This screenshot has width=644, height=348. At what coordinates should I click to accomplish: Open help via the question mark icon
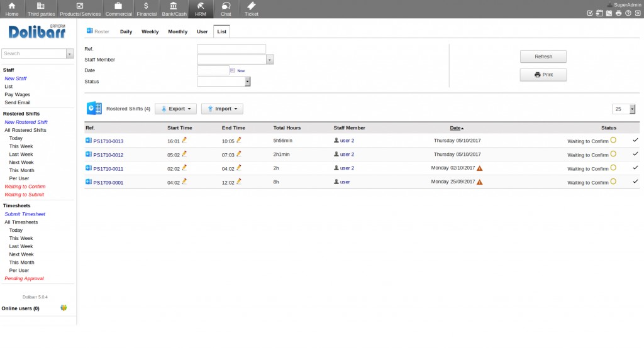(628, 13)
